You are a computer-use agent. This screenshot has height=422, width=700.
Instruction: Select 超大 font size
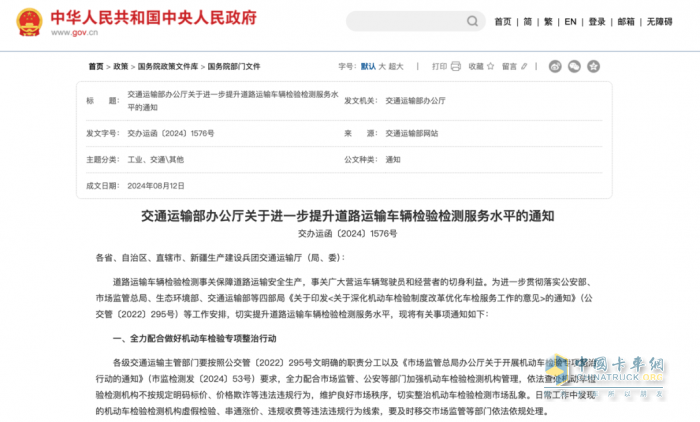[x=396, y=67]
